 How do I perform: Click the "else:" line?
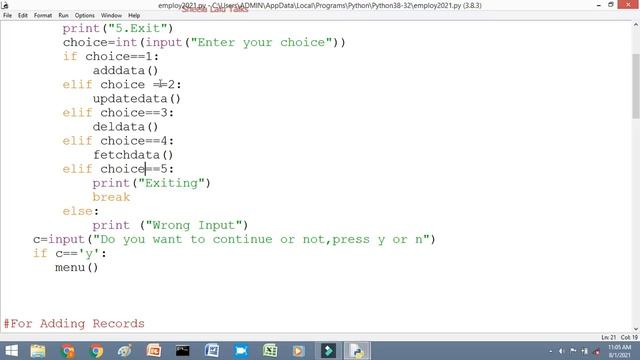point(81,211)
